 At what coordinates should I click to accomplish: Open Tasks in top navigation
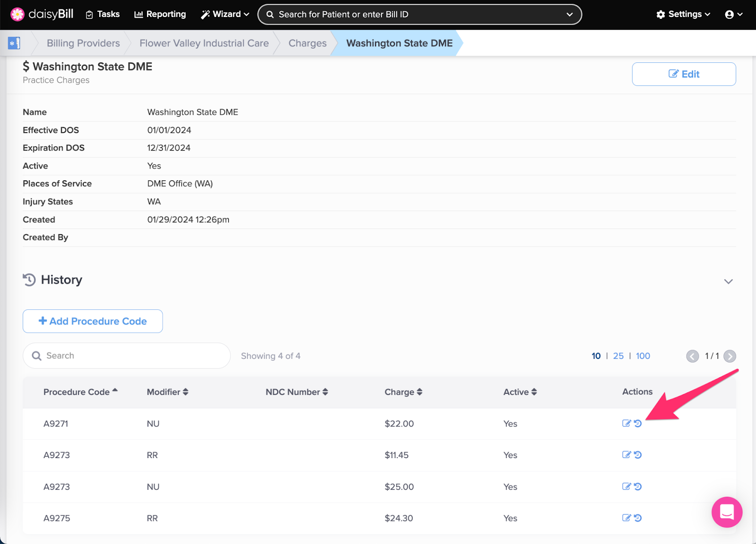tap(103, 14)
